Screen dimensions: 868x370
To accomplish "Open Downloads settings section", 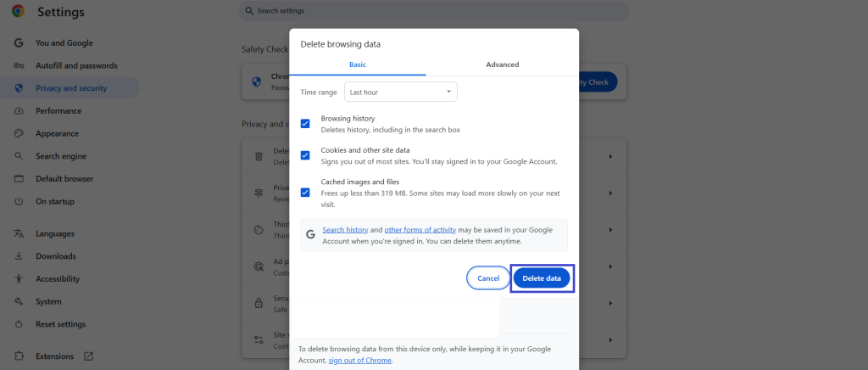I will [x=56, y=256].
